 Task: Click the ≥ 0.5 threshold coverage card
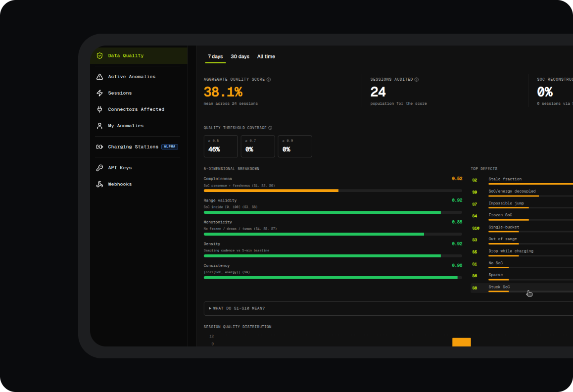(221, 147)
